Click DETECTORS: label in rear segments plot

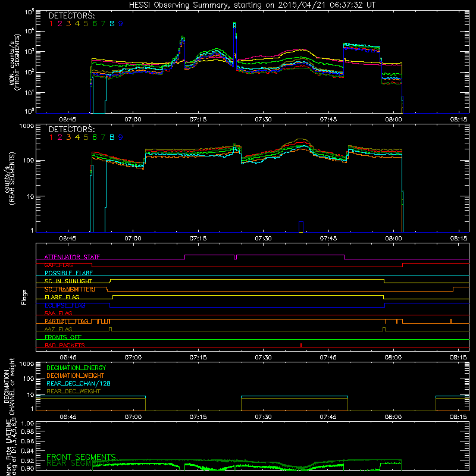(71, 130)
